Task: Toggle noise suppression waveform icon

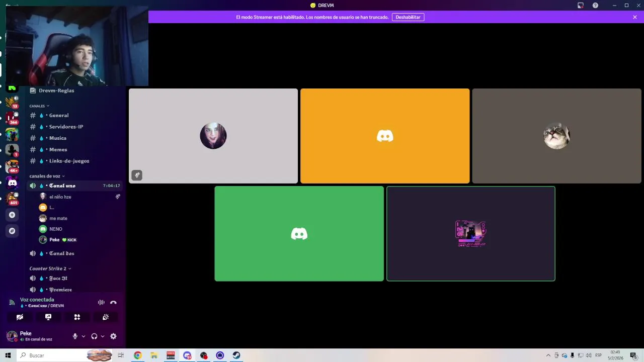Action: coord(101,302)
